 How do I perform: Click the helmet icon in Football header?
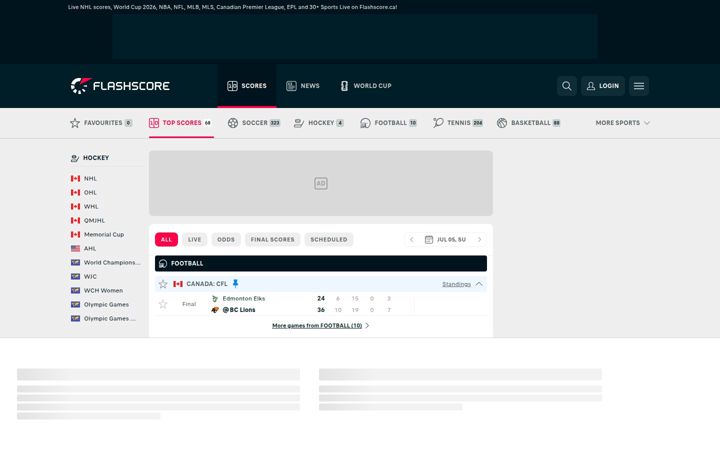[163, 264]
